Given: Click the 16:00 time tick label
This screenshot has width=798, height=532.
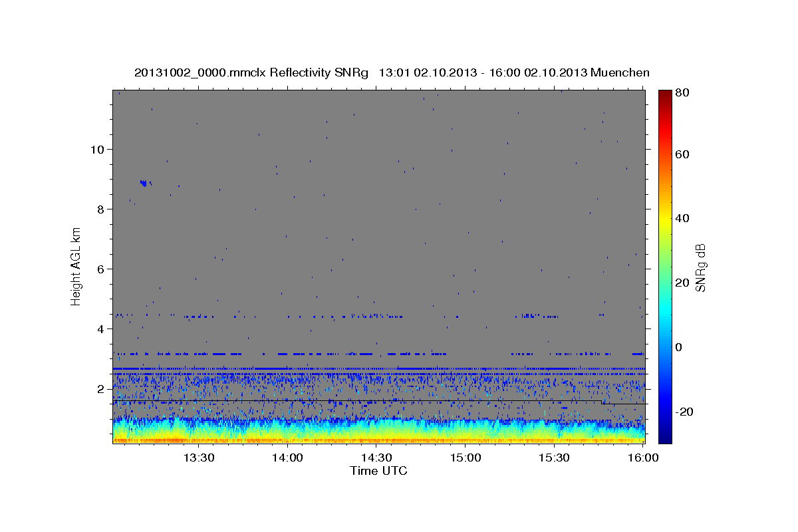Looking at the screenshot, I should tap(643, 458).
